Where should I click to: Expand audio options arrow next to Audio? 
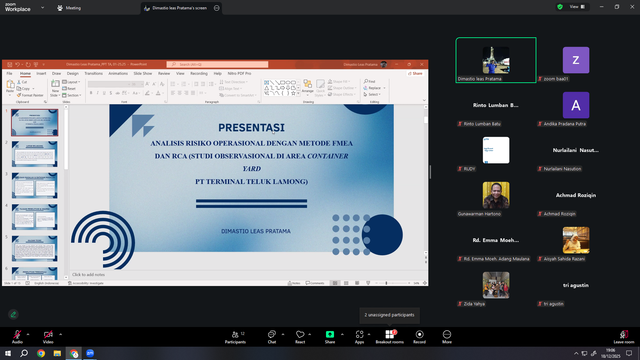[x=28, y=334]
